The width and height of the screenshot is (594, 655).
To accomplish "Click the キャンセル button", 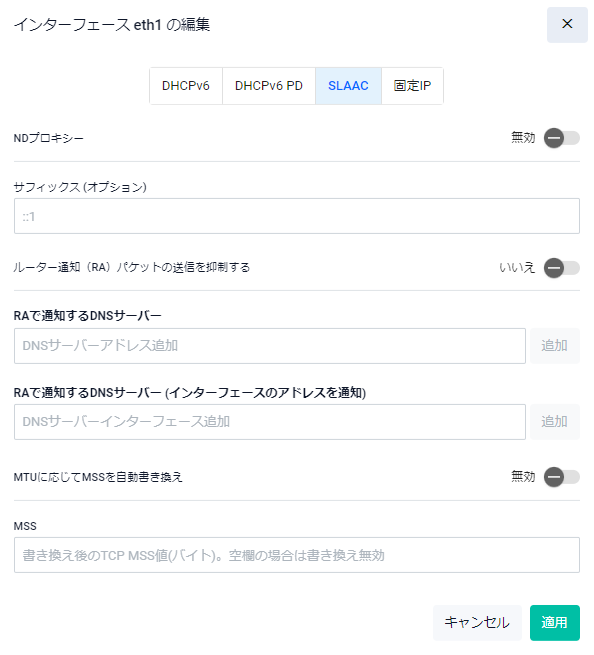I will tap(477, 622).
